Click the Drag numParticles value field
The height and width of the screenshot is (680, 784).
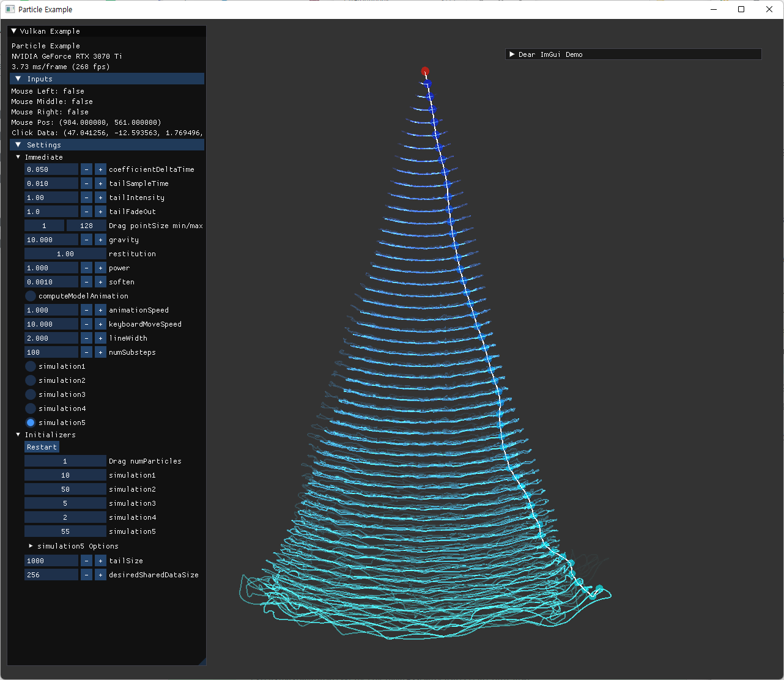pyautogui.click(x=65, y=461)
